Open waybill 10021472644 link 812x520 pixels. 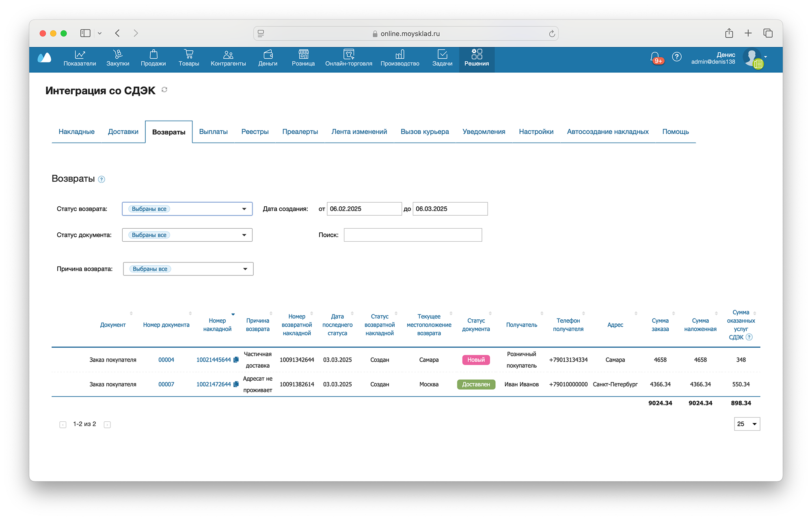pyautogui.click(x=214, y=384)
